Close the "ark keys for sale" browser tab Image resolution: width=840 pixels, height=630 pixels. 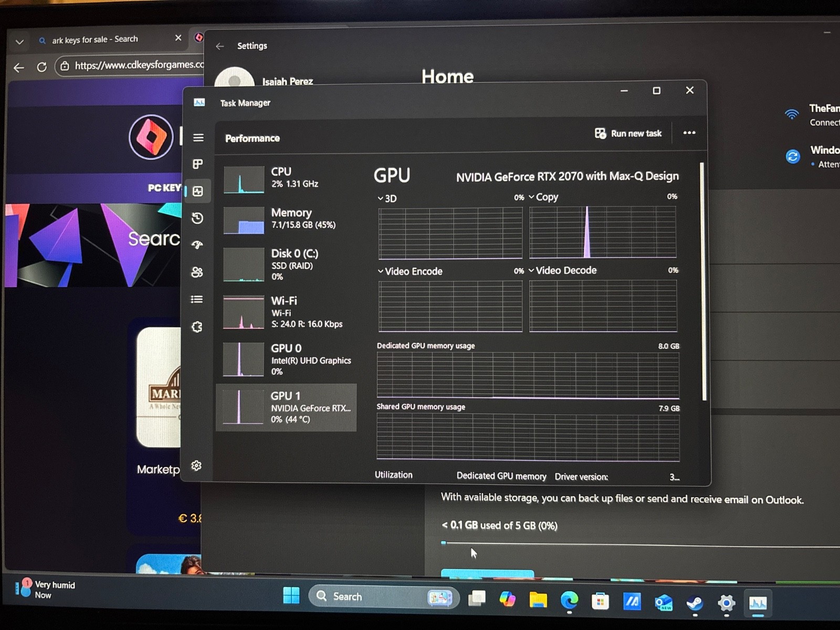[178, 38]
